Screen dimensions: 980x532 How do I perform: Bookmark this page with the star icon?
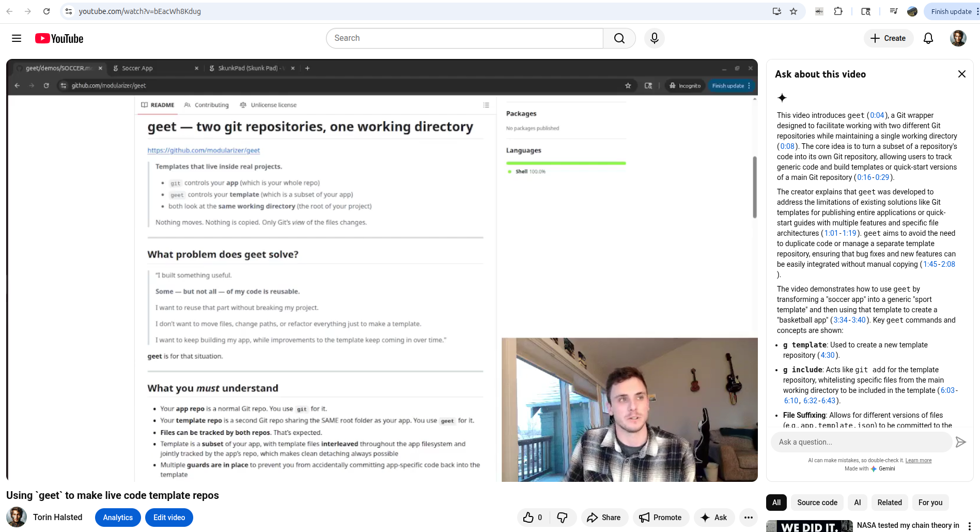[794, 11]
